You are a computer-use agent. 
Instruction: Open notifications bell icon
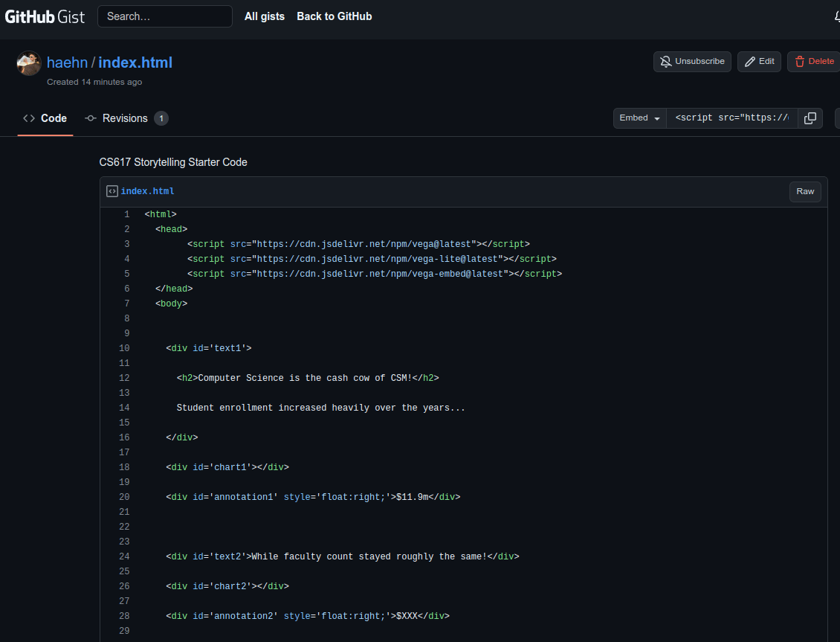(x=837, y=16)
